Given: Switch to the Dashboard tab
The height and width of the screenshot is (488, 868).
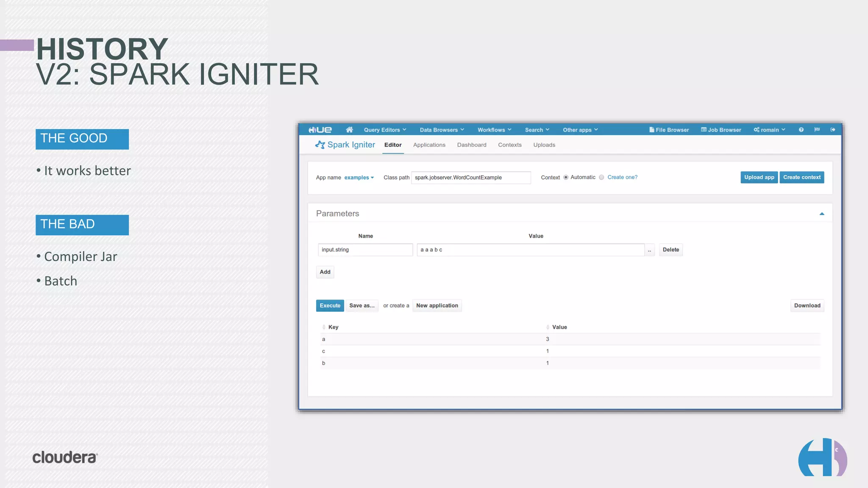Looking at the screenshot, I should (x=472, y=145).
